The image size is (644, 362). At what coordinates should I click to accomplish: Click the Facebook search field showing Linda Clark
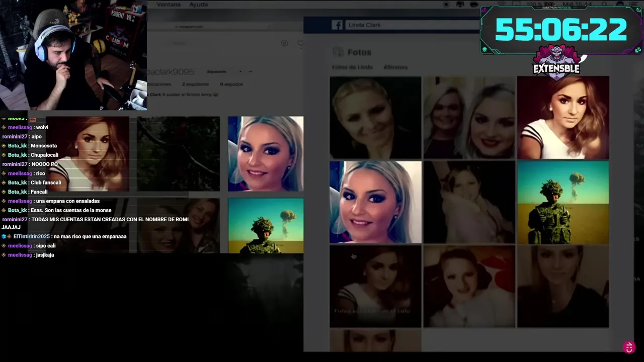coord(413,25)
